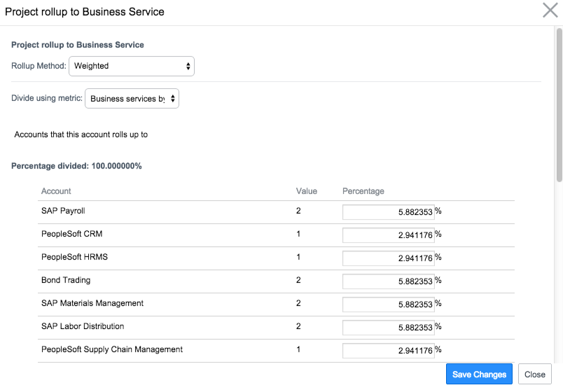
Task: Edit SAP Labor Distribution percentage field
Action: (389, 328)
